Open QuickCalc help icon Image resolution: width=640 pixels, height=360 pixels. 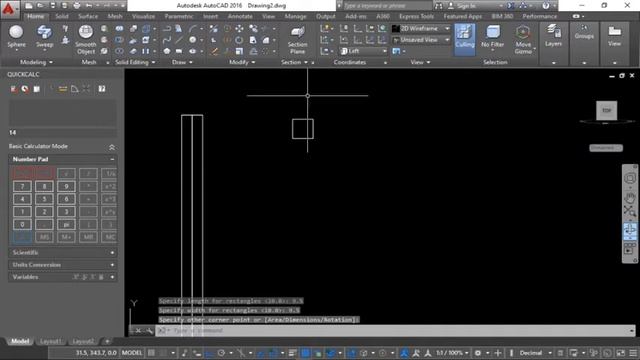[x=102, y=89]
